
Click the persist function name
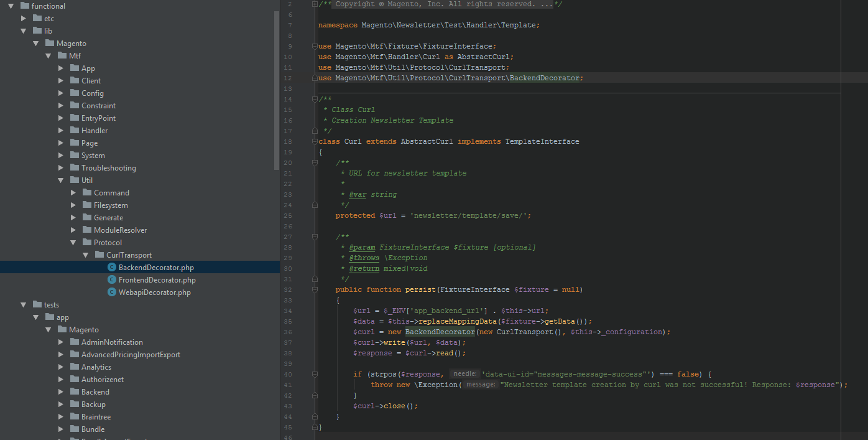421,289
